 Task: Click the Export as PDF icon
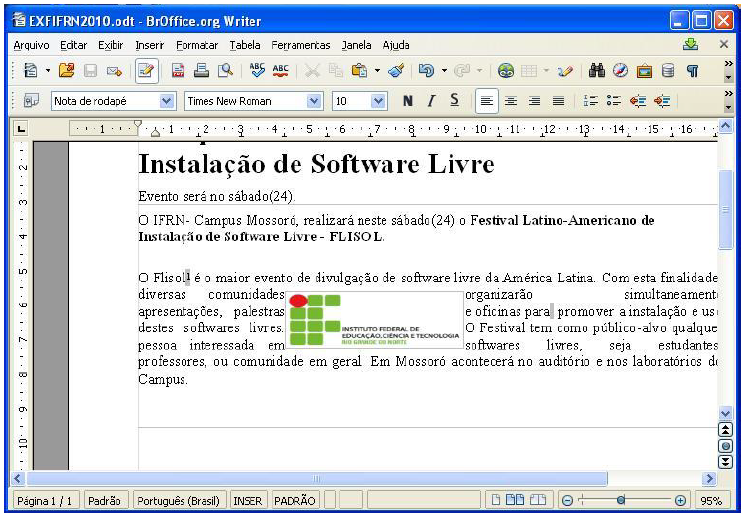coord(179,71)
